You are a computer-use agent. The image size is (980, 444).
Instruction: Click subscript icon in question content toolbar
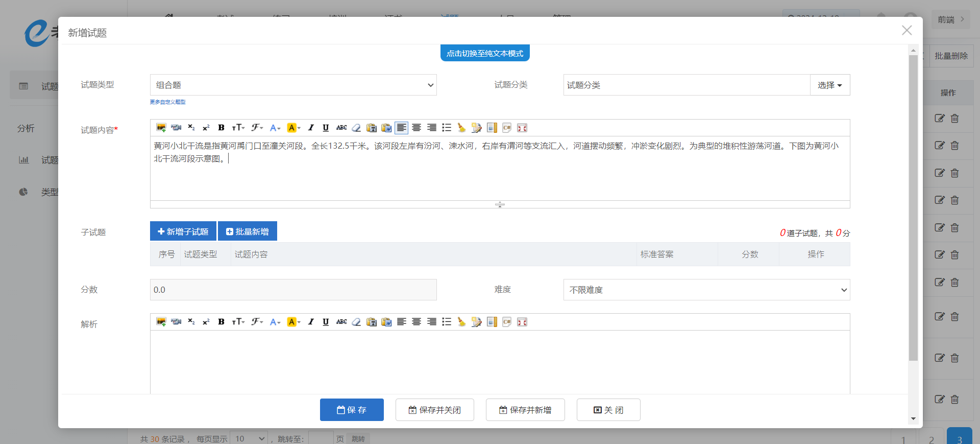[191, 128]
